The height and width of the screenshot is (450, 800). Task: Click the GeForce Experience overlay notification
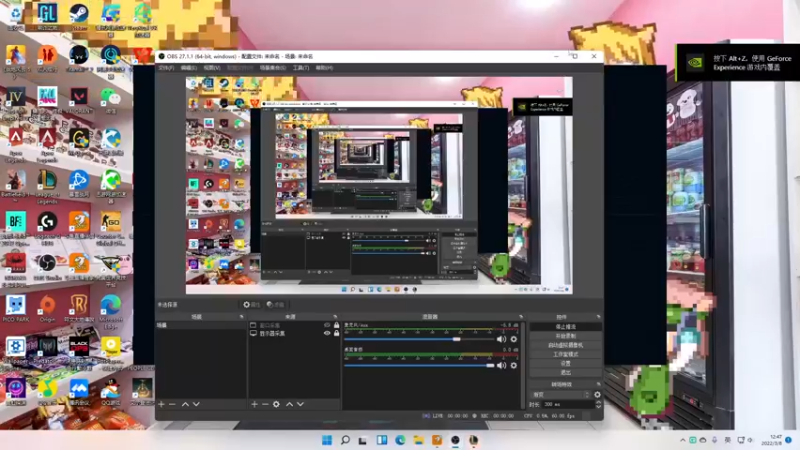point(738,63)
